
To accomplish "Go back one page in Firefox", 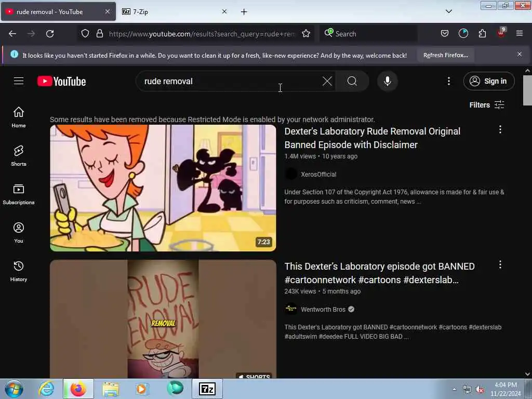I will click(x=12, y=34).
